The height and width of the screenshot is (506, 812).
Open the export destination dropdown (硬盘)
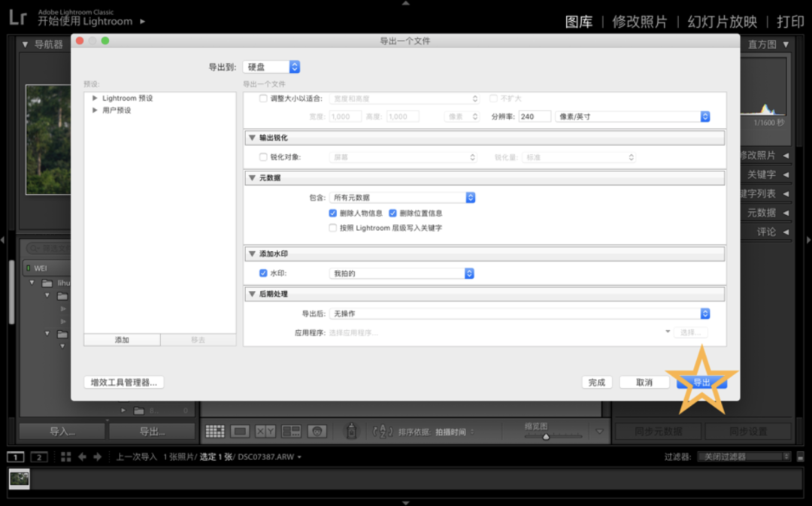tap(271, 67)
